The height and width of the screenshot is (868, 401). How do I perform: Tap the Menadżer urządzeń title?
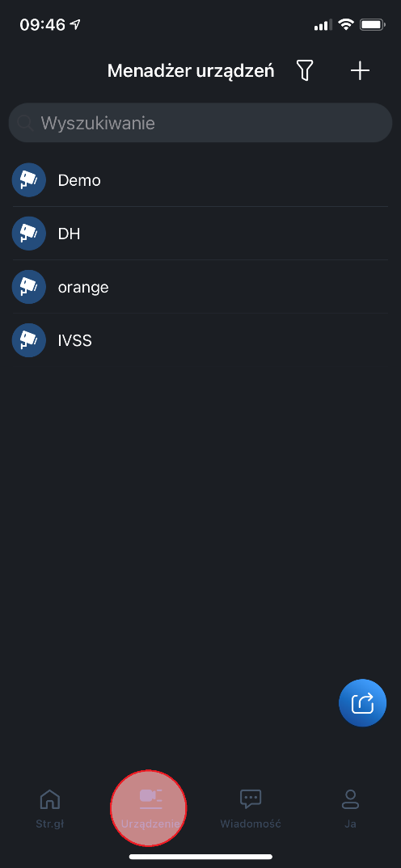coord(191,71)
